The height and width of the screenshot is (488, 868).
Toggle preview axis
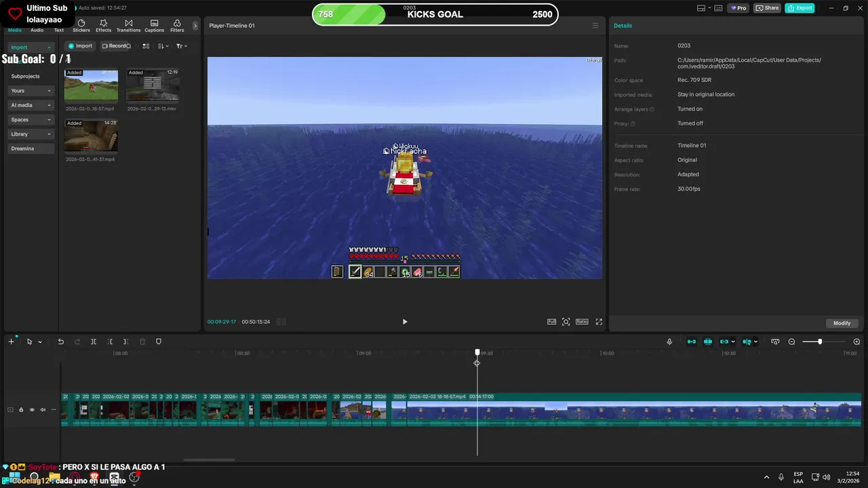[x=747, y=342]
